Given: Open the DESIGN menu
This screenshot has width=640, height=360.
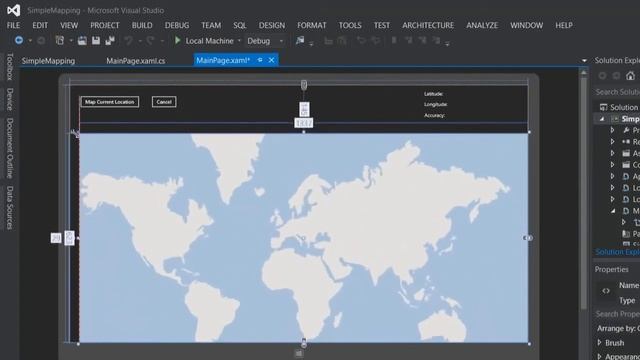Looking at the screenshot, I should [272, 25].
